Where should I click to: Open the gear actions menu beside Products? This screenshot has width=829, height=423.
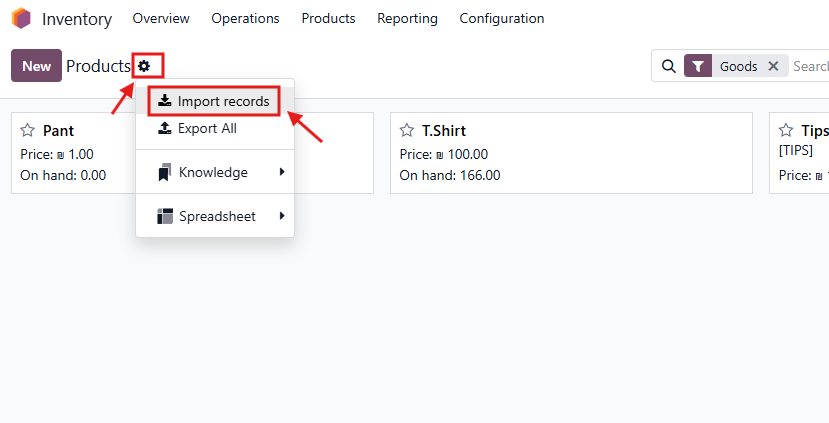point(144,66)
